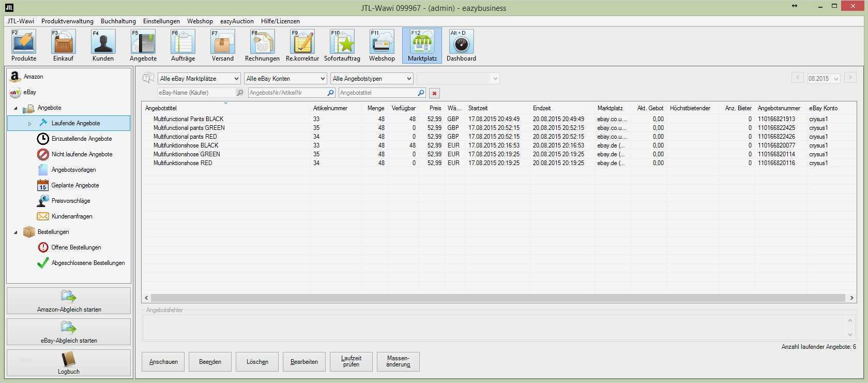Open the Hilfe/Lizenzen menu
The image size is (868, 383).
point(280,21)
